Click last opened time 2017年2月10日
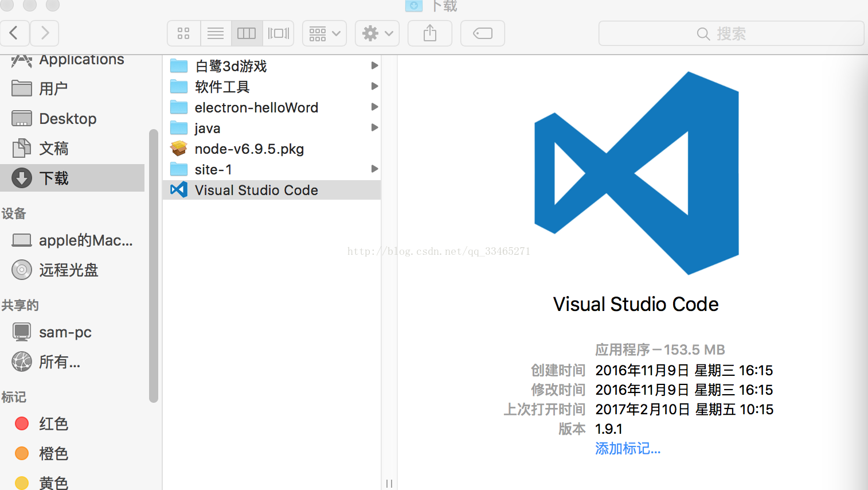 (x=685, y=410)
